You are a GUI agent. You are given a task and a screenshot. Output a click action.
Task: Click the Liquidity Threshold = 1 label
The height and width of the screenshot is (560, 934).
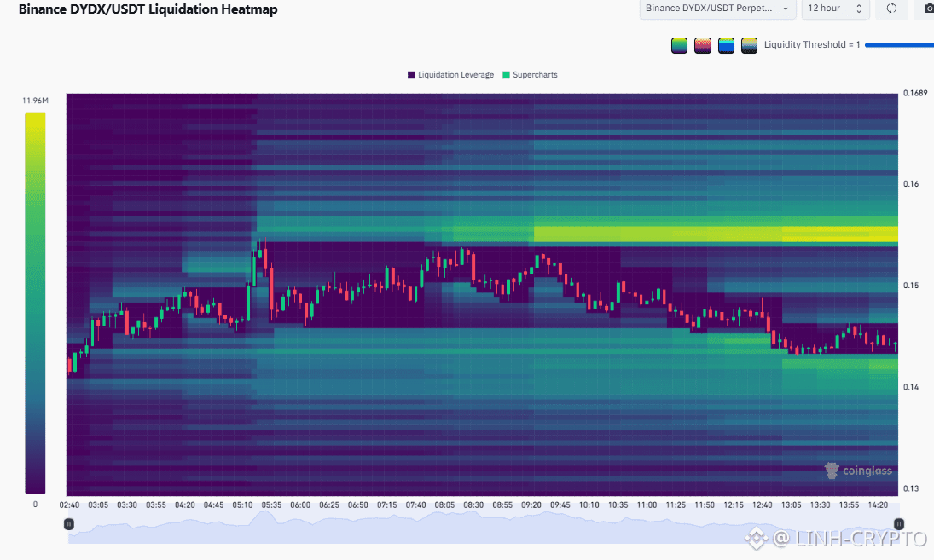pyautogui.click(x=812, y=45)
